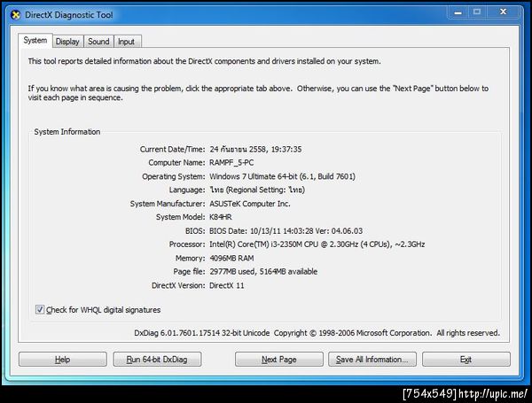Maximize the DirectX Diagnostic Tool window
The image size is (532, 403).
point(477,12)
